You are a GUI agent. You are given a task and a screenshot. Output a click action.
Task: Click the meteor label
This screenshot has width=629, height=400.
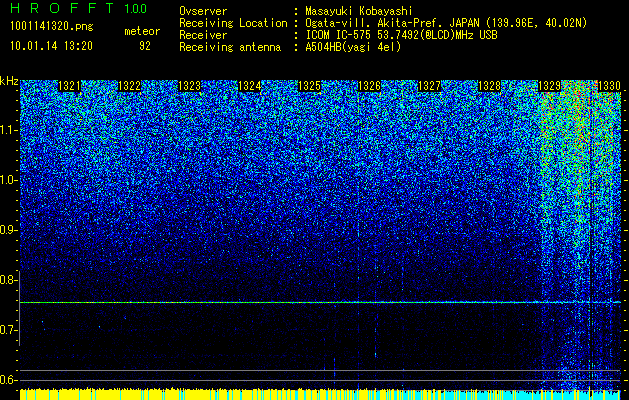pyautogui.click(x=142, y=31)
